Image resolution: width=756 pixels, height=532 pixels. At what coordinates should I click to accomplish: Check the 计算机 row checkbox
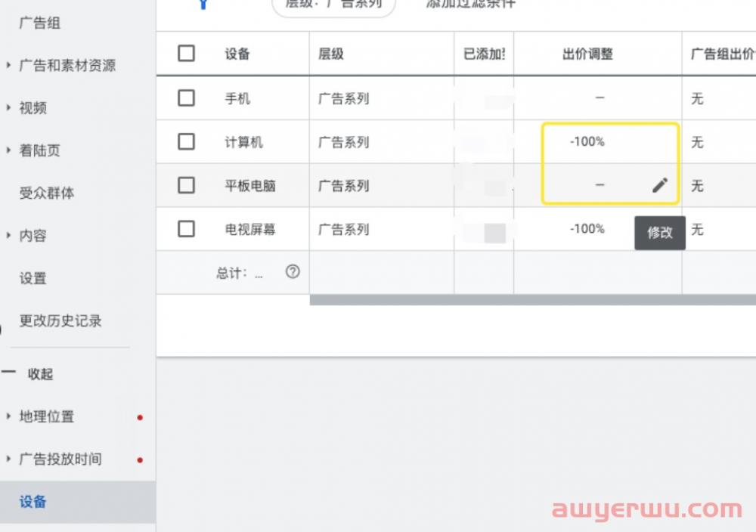186,141
